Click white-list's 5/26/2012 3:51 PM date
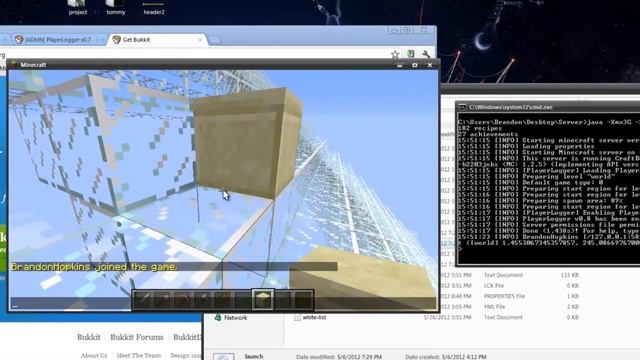 coord(447,317)
